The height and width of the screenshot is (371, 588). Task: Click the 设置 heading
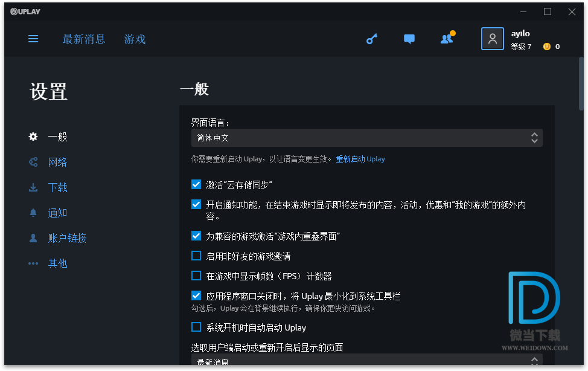pyautogui.click(x=48, y=92)
